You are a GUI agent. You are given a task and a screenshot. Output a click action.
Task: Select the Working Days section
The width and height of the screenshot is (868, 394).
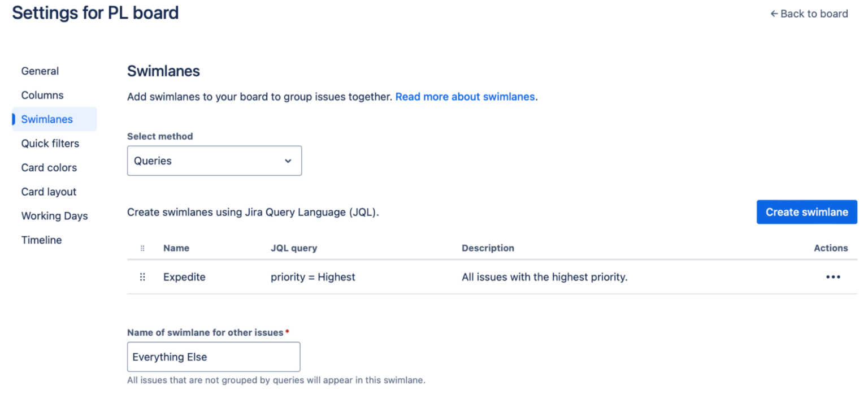tap(54, 216)
